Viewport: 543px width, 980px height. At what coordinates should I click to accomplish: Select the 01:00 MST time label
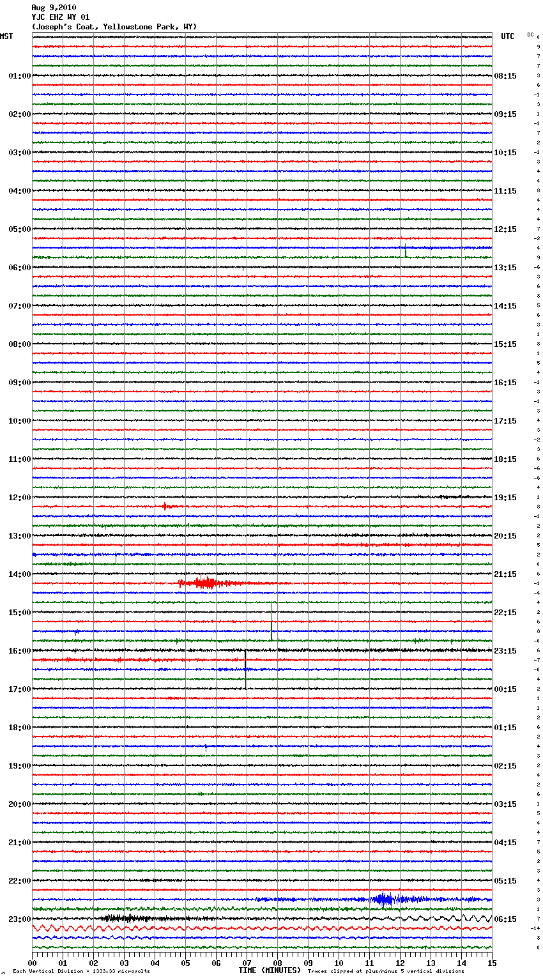20,76
